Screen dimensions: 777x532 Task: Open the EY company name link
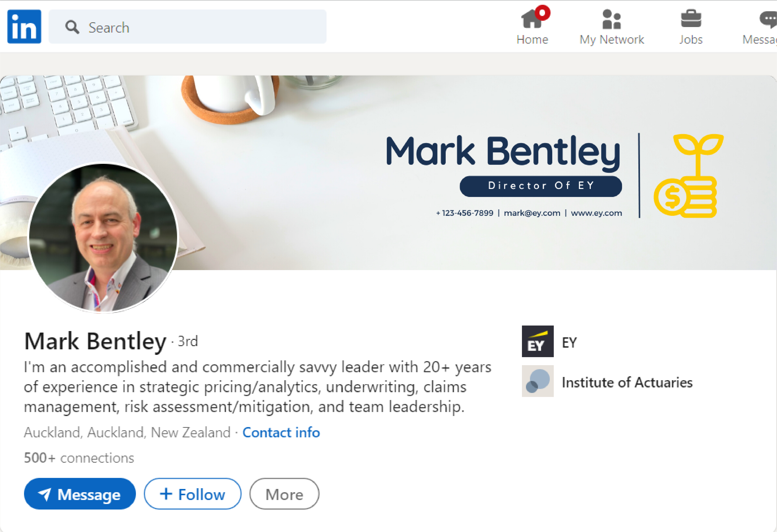[569, 342]
